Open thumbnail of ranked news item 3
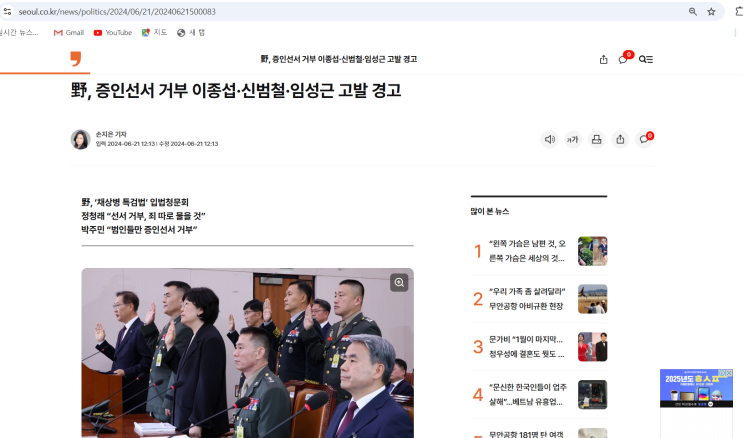Screen dimensions: 743x438 (x=592, y=347)
